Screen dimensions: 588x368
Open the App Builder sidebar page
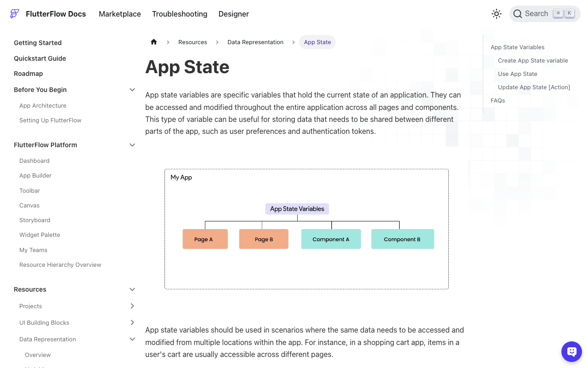point(35,175)
